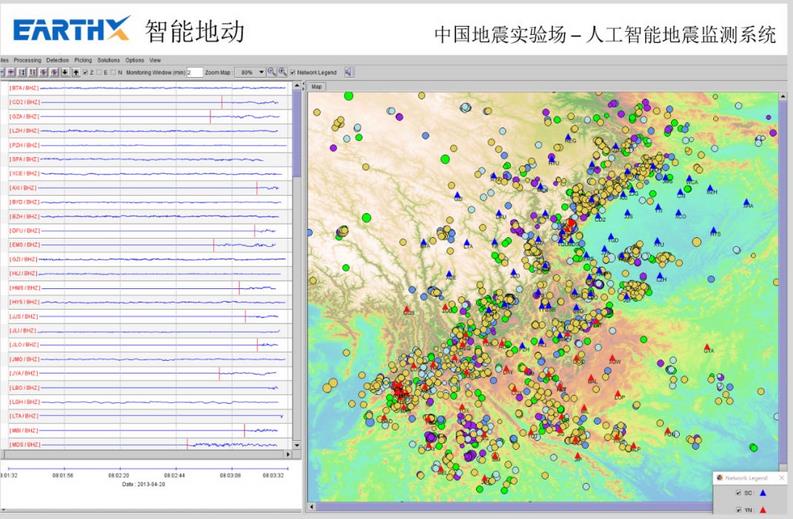Click the EarthX logo
The image size is (793, 519).
[x=71, y=29]
